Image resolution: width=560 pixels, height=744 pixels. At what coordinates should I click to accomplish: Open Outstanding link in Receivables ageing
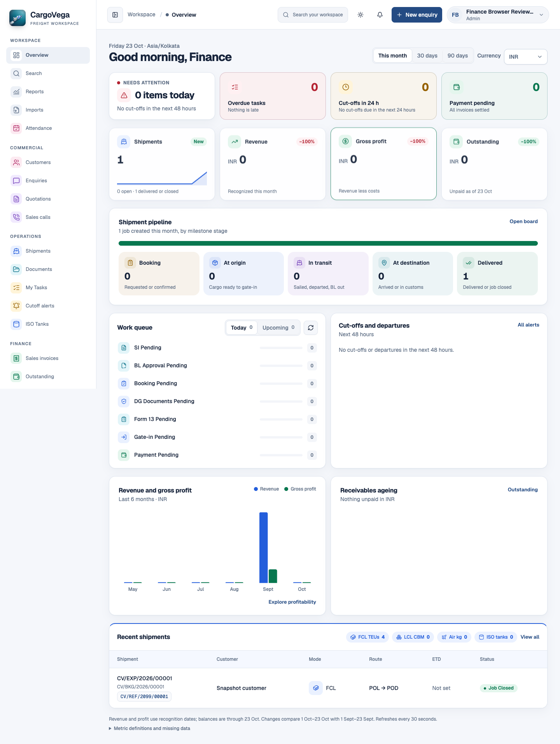pyautogui.click(x=523, y=490)
